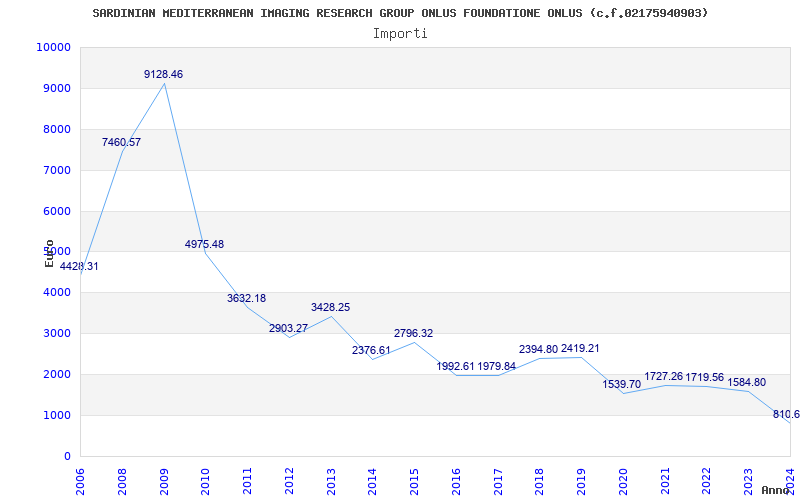Click the chart title with c.f.02175940903
Viewport: 800px width, 500px height.
click(x=401, y=13)
